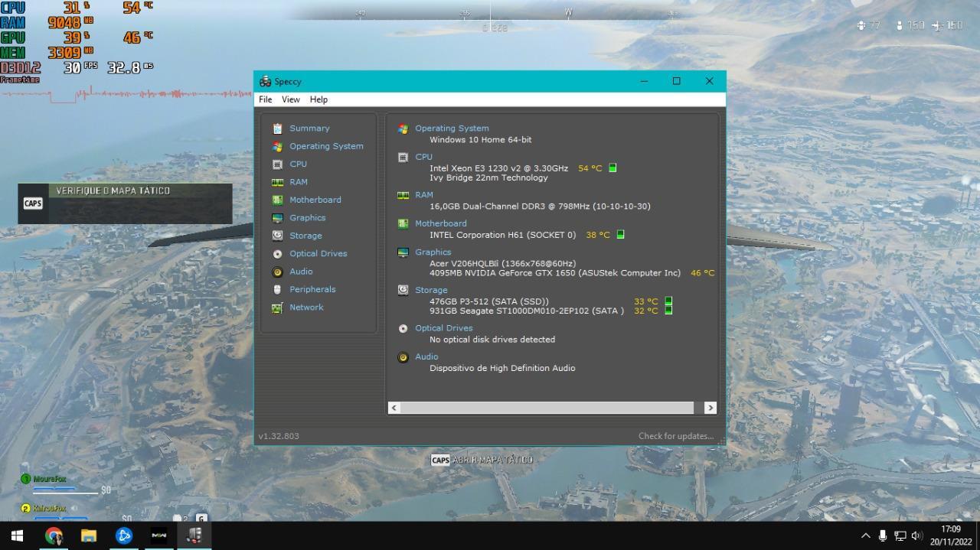Click the graphics temperature "46 °C" in Speccy
Image resolution: width=980 pixels, height=550 pixels.
pos(702,273)
